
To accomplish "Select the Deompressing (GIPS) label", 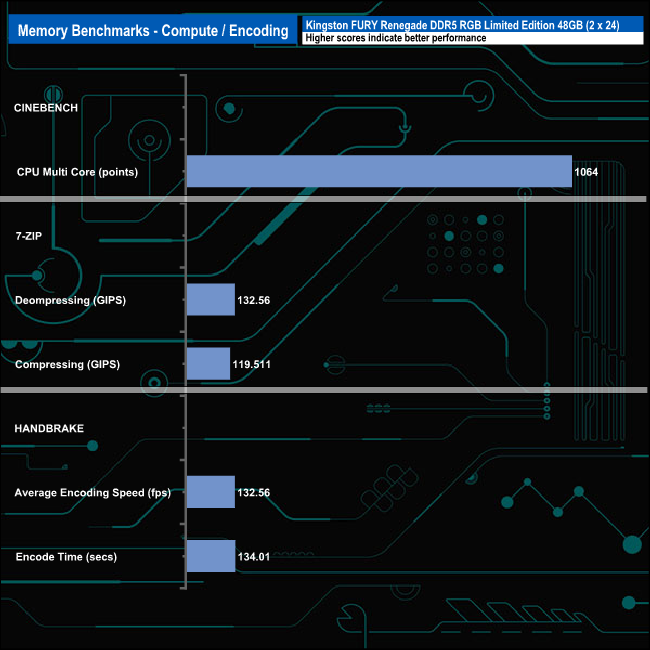I will 70,300.
